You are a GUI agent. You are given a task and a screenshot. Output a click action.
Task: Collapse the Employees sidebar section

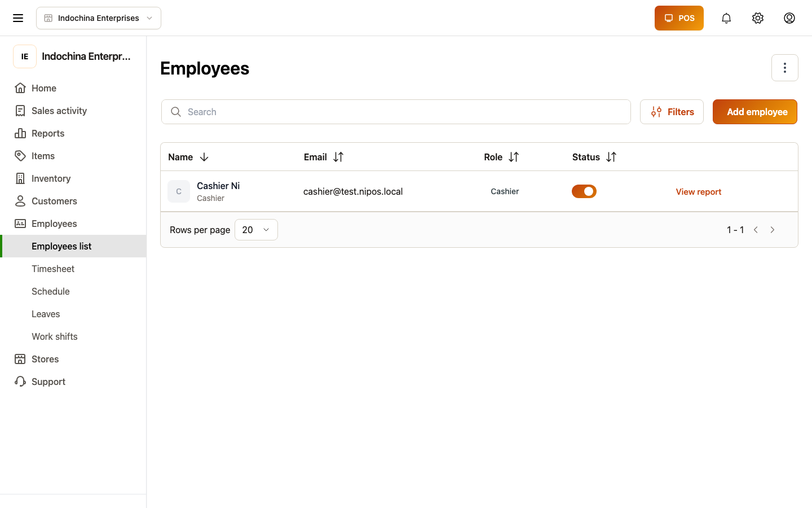pos(73,224)
